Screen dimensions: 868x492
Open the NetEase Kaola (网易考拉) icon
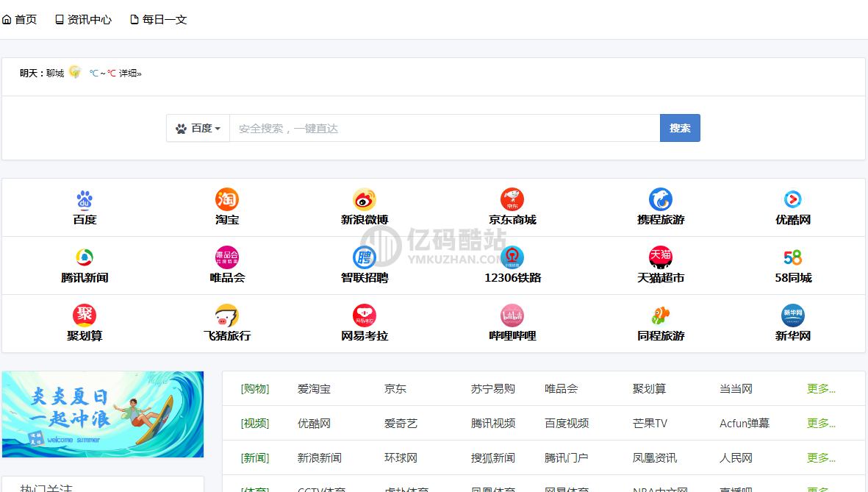365,315
